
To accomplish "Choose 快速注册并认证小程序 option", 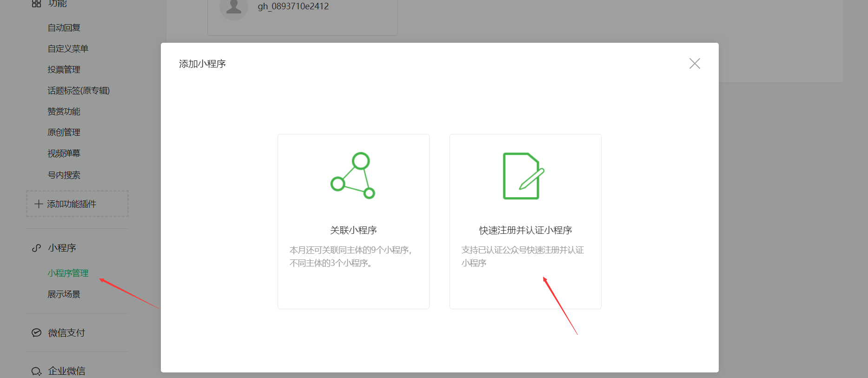I will pyautogui.click(x=525, y=221).
